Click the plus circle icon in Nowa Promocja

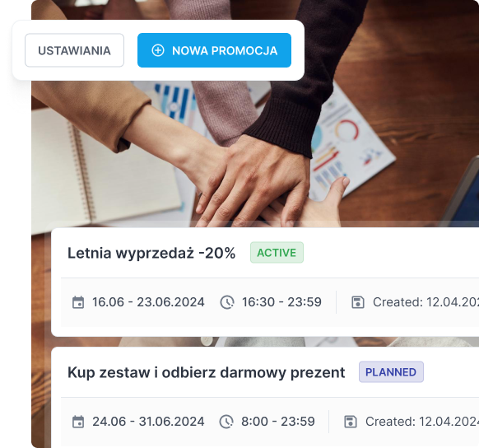coord(158,50)
